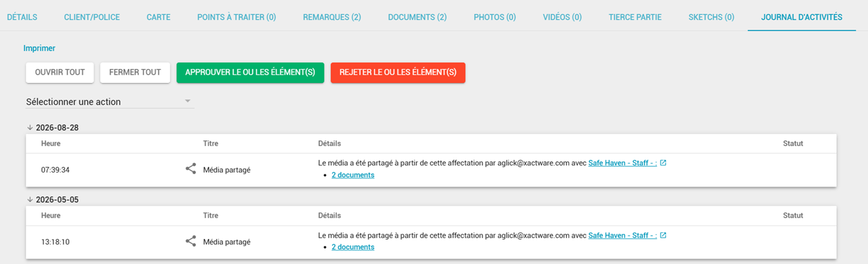The image size is (868, 264).
Task: Switch to the Tierce partie tab
Action: point(635,17)
